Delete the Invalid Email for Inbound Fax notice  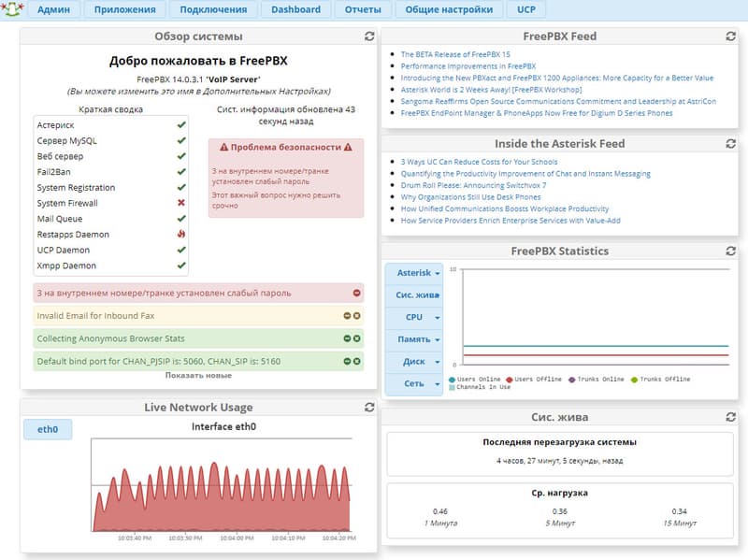point(357,316)
